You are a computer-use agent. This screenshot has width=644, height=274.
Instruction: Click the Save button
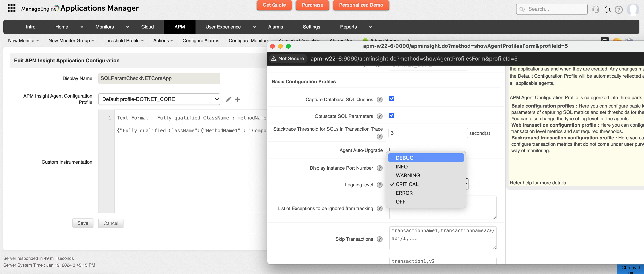coord(83,223)
